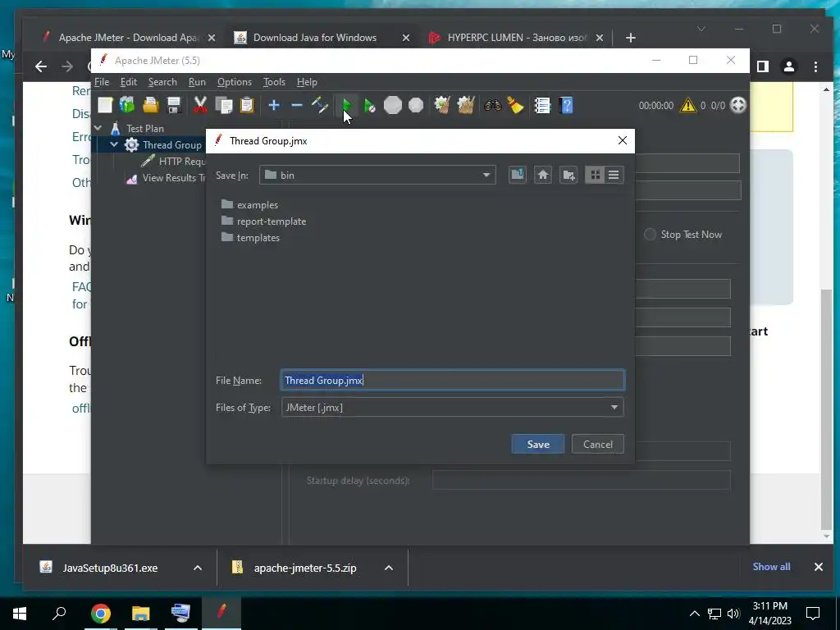Click the Startup delay seconds field
Viewport: 840px width, 630px height.
[582, 480]
